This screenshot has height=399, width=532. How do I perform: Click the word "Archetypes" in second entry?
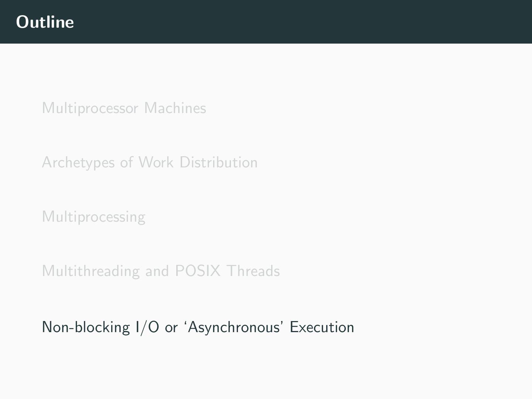pyautogui.click(x=78, y=163)
